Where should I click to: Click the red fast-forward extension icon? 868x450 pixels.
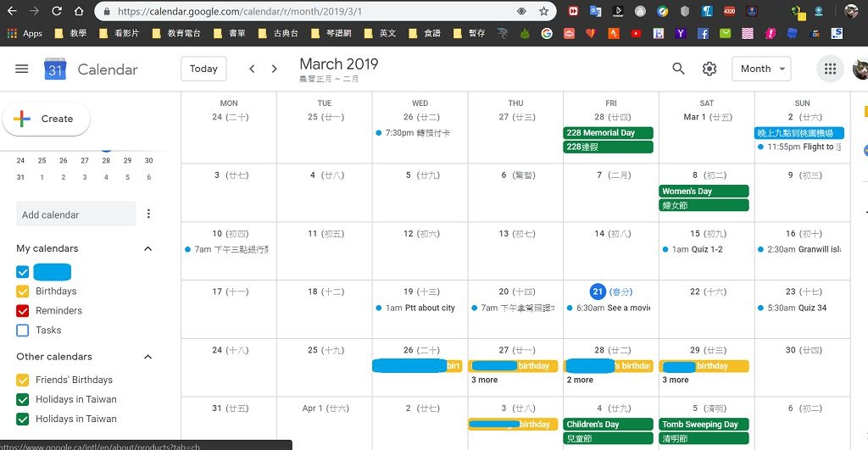coord(574,11)
